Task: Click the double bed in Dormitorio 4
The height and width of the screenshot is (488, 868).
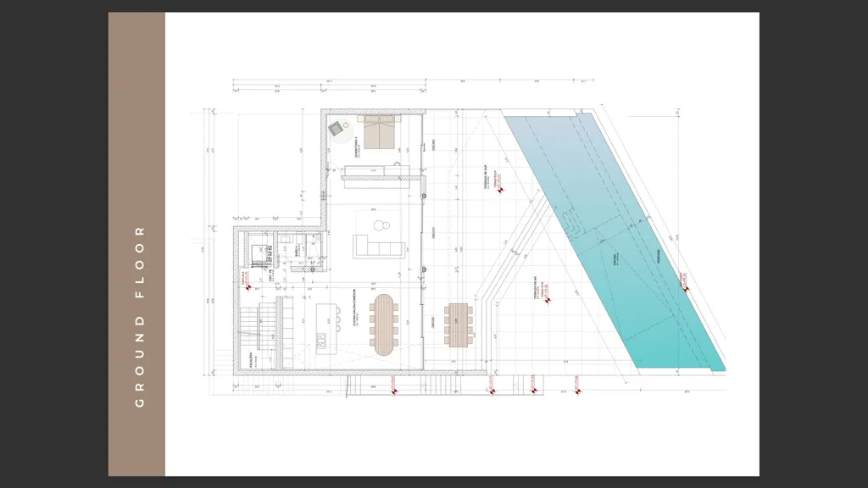Action: (379, 132)
